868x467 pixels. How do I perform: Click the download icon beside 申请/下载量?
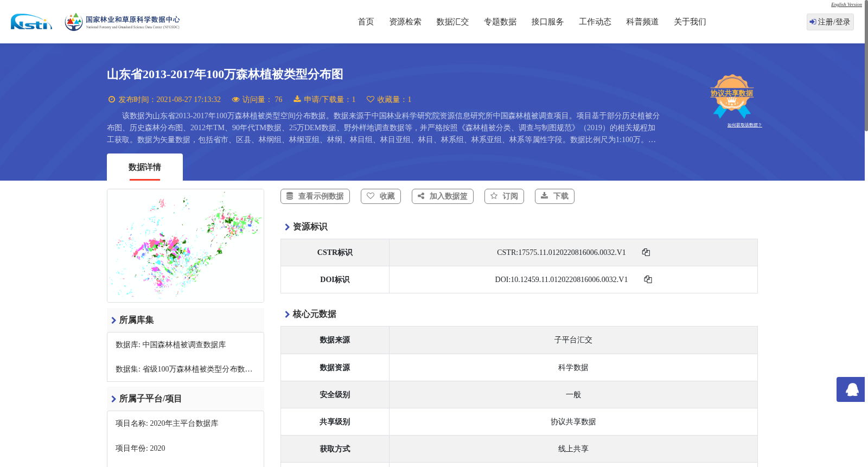pos(297,99)
